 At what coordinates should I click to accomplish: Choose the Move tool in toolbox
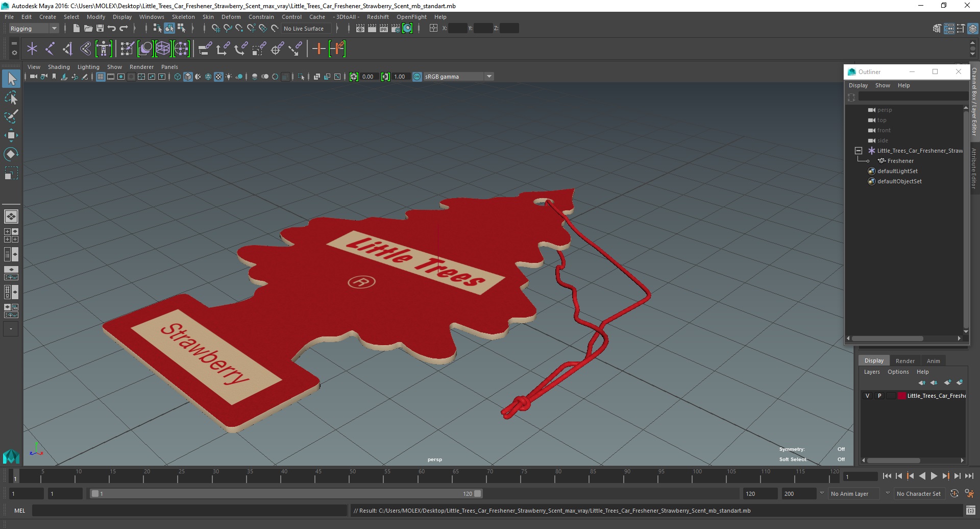pos(11,135)
